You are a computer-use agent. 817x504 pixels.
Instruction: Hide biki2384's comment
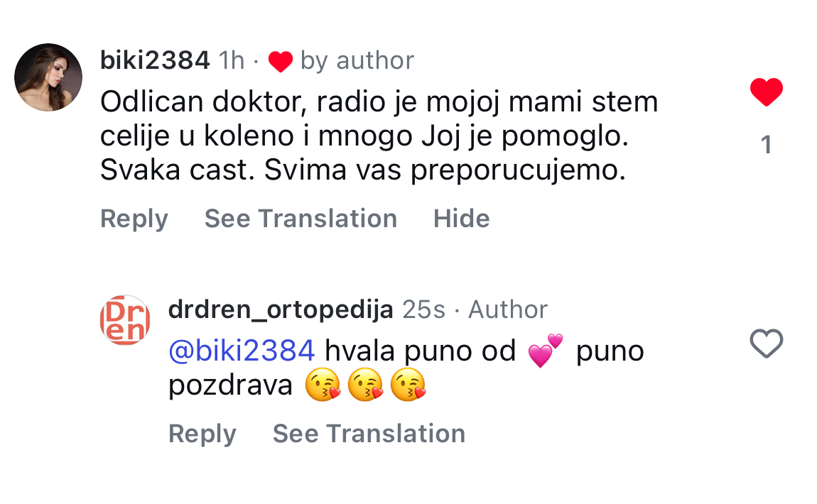461,219
